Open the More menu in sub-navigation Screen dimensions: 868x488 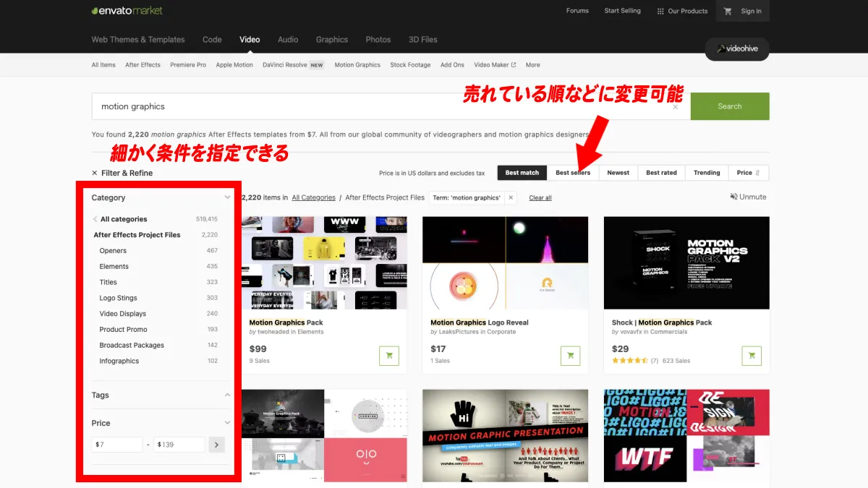(533, 65)
